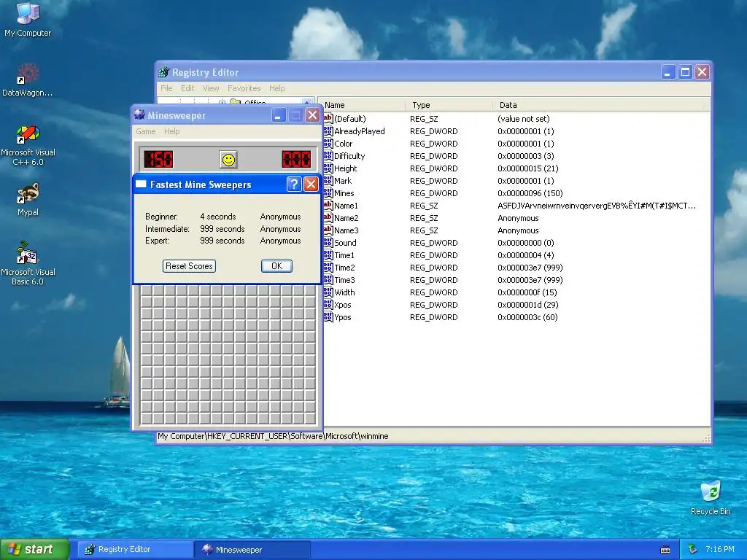The width and height of the screenshot is (747, 560).
Task: Select the Mark DWORD value icon
Action: coord(328,181)
